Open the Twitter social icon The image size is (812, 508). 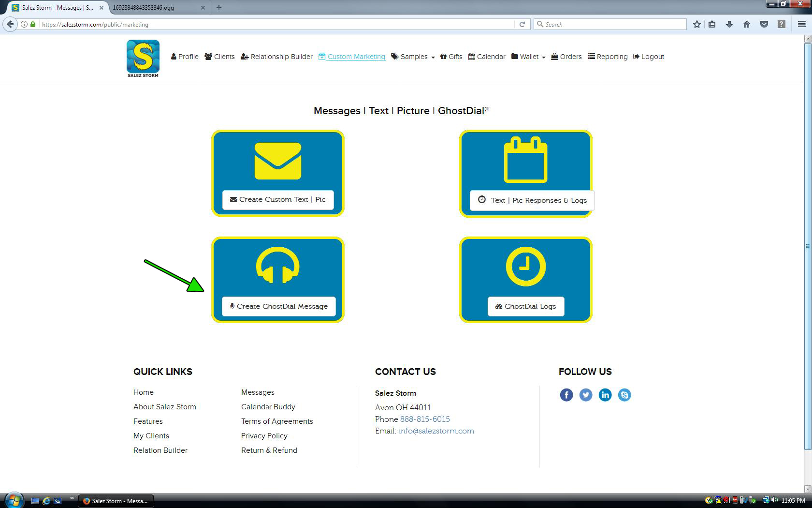[x=586, y=395]
